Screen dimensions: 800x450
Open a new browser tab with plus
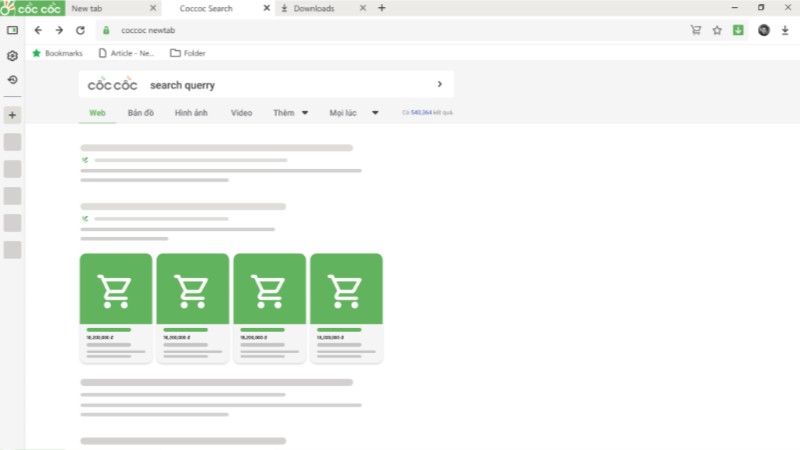[382, 8]
